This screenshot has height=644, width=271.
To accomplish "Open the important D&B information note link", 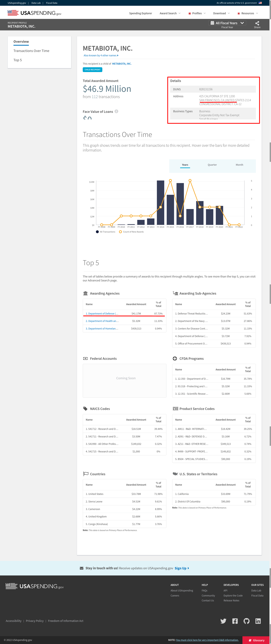I will coord(207,640).
